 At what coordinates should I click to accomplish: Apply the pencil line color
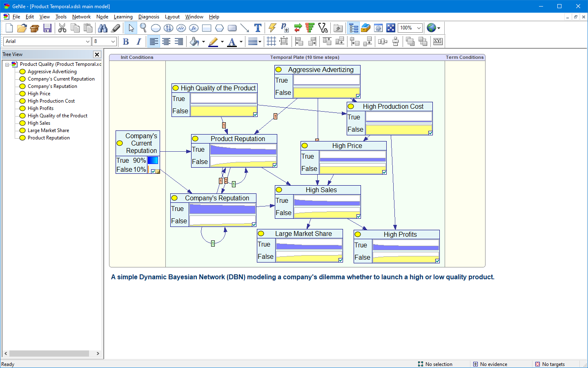tap(213, 41)
